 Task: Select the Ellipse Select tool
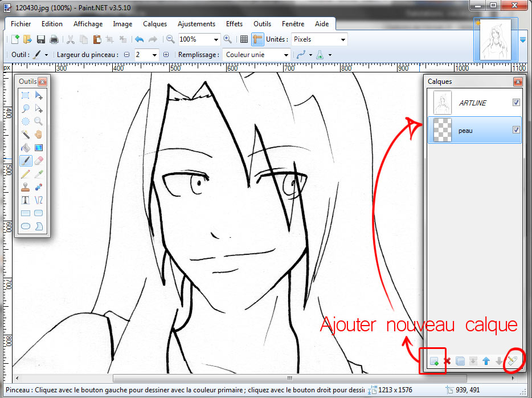(26, 121)
